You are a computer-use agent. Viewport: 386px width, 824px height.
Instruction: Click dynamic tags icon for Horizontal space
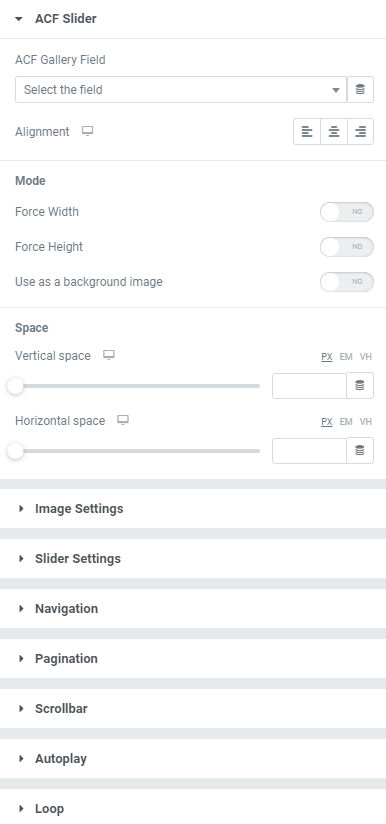360,450
